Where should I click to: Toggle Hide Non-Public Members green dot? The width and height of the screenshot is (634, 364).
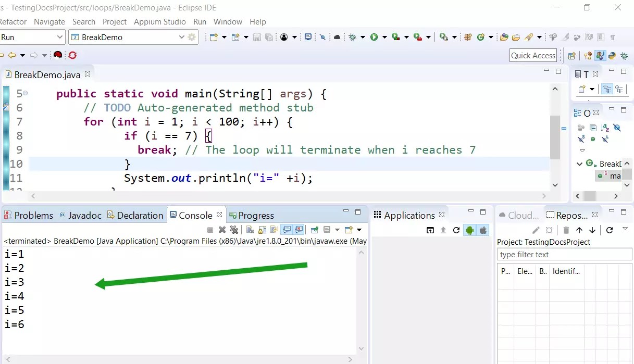point(593,139)
